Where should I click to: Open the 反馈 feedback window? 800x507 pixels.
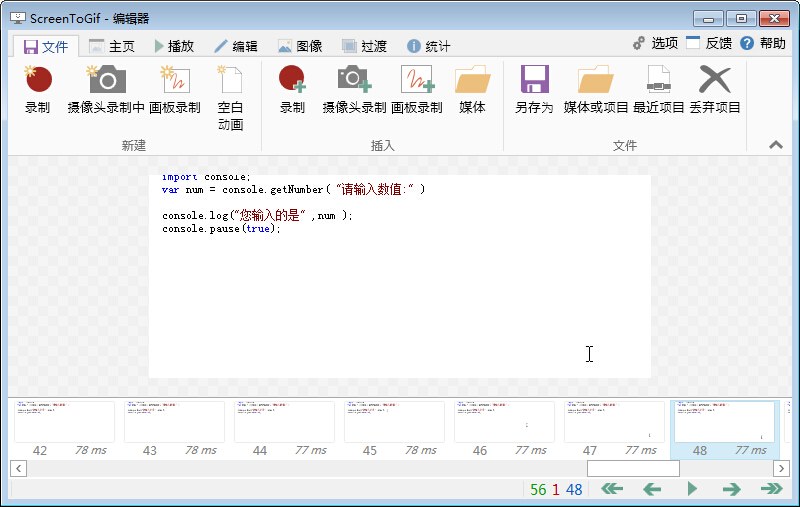tap(709, 43)
